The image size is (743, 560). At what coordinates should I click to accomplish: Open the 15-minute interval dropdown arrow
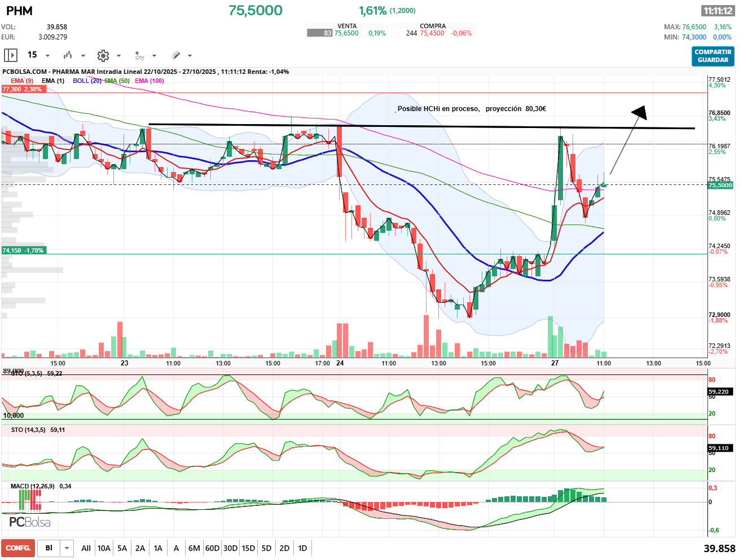coord(47,56)
